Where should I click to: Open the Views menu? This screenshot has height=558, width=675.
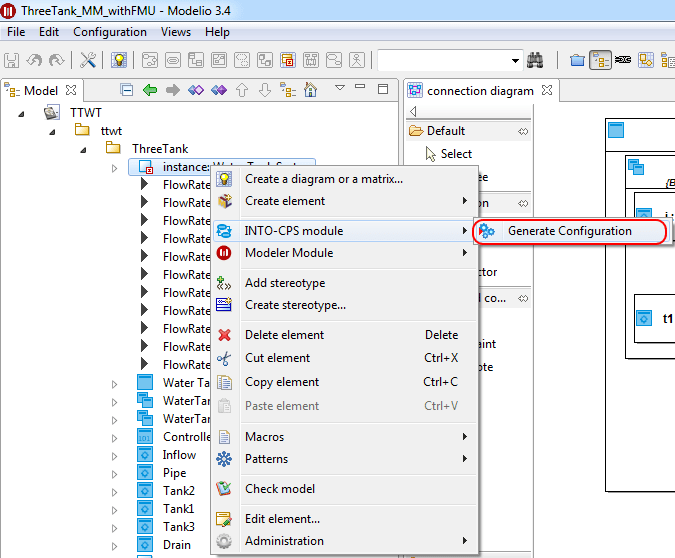(176, 32)
